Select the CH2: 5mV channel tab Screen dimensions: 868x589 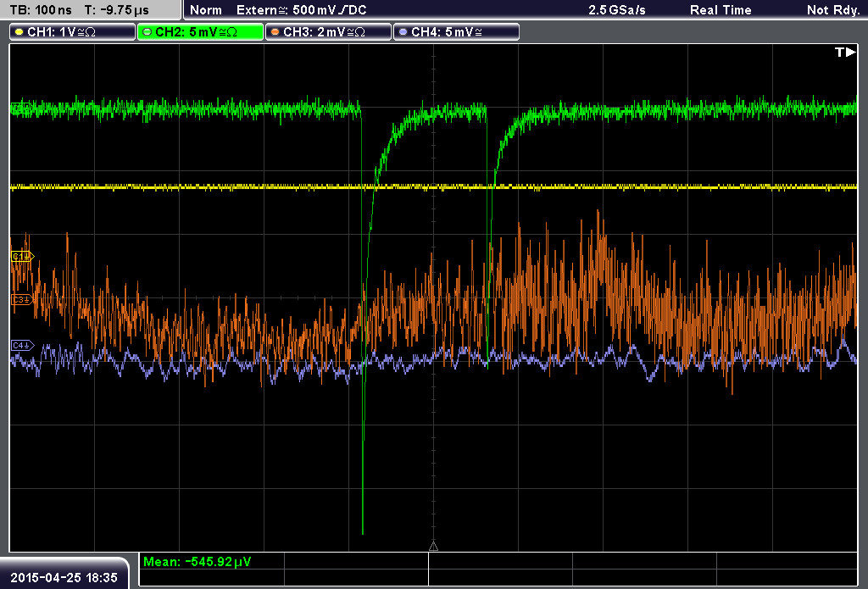(200, 32)
